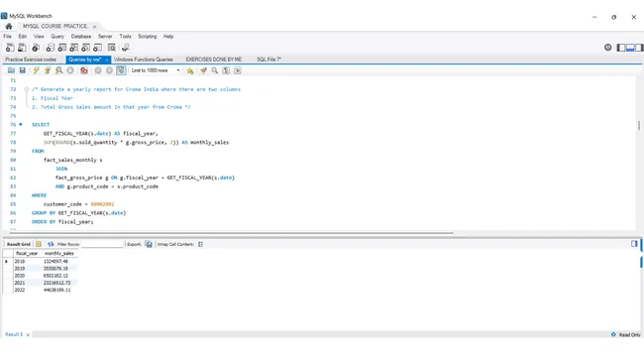
Task: Toggle auto-commit mode button
Action: point(121,70)
